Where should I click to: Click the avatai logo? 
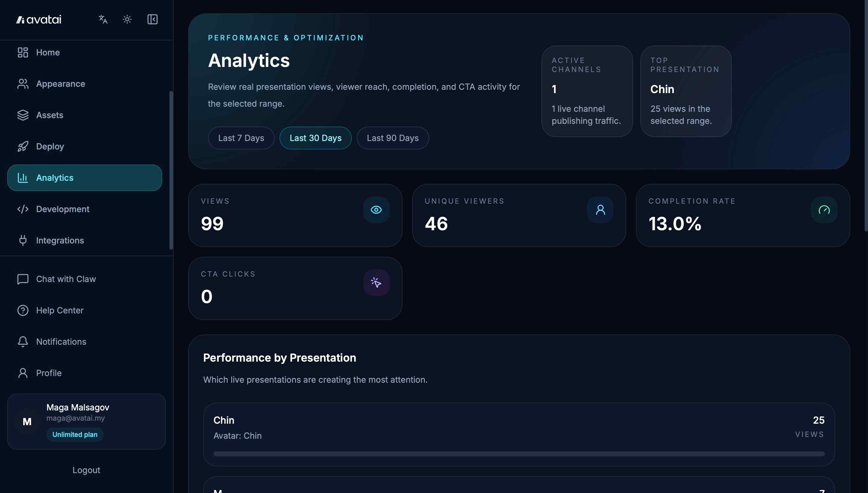pos(39,20)
